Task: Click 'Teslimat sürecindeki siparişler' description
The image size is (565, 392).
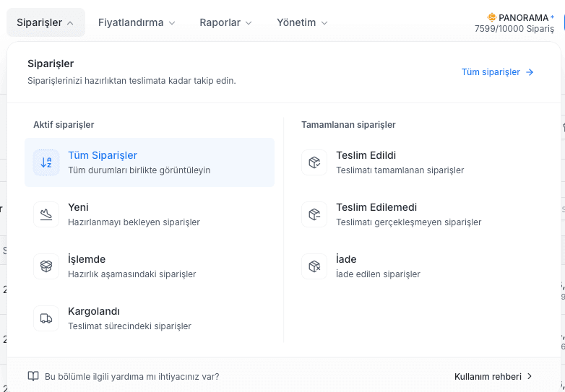Action: coord(130,326)
